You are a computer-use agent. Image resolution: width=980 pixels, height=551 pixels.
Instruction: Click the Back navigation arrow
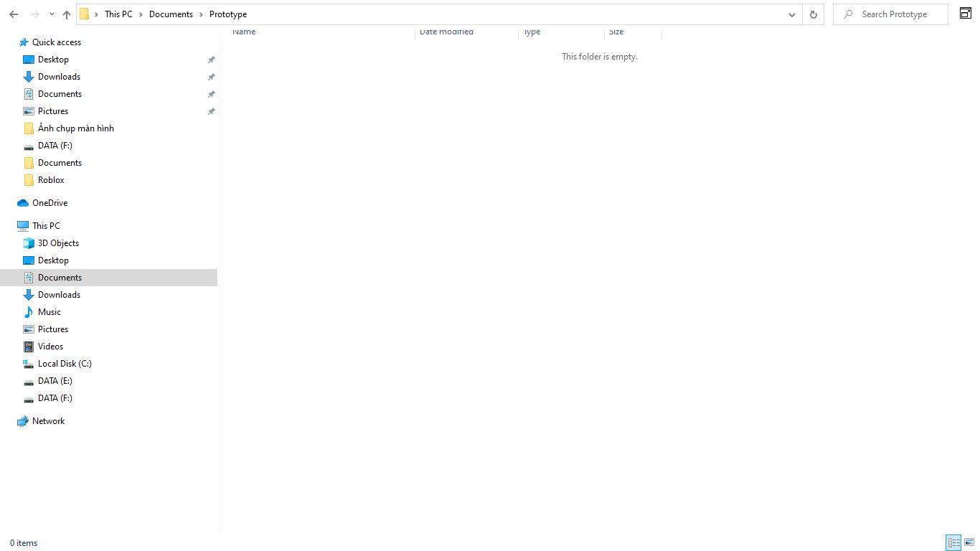pyautogui.click(x=14, y=14)
